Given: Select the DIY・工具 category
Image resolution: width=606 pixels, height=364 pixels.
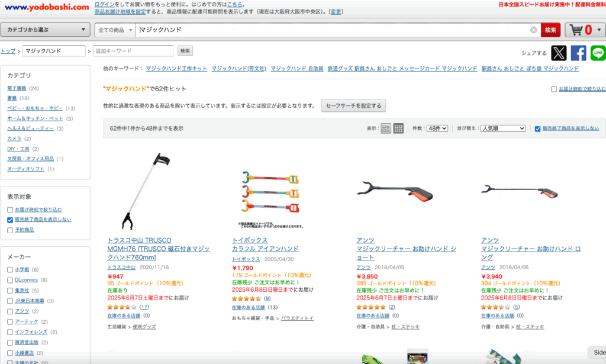Looking at the screenshot, I should coord(18,149).
